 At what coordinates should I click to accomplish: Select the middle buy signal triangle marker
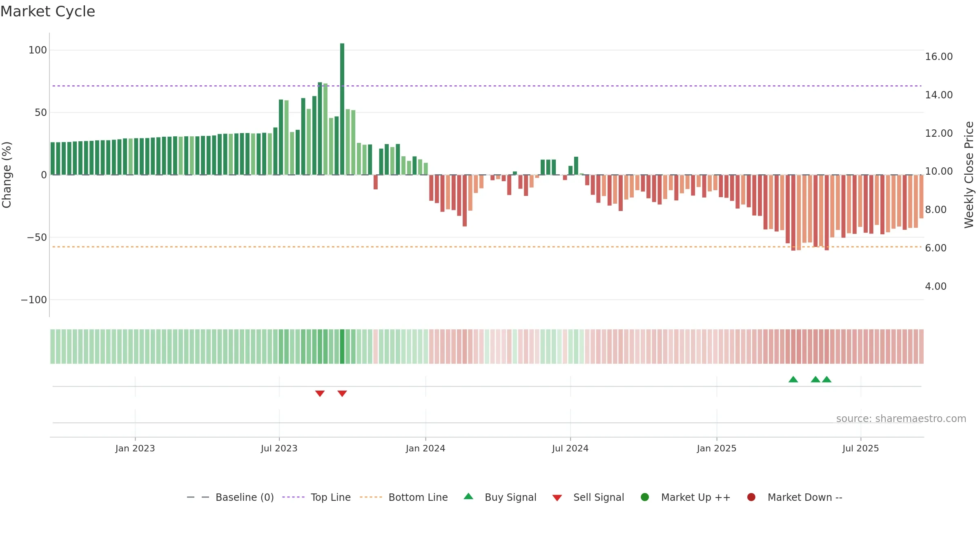[x=815, y=380]
